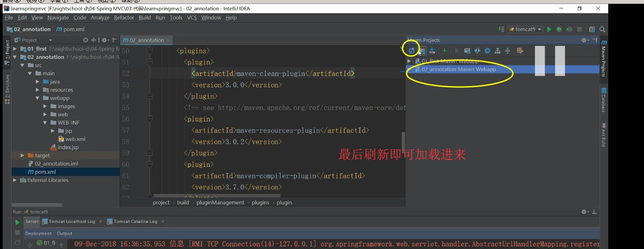The width and height of the screenshot is (644, 249).
Task: Open Maven Settings wrench icon
Action: tap(520, 51)
